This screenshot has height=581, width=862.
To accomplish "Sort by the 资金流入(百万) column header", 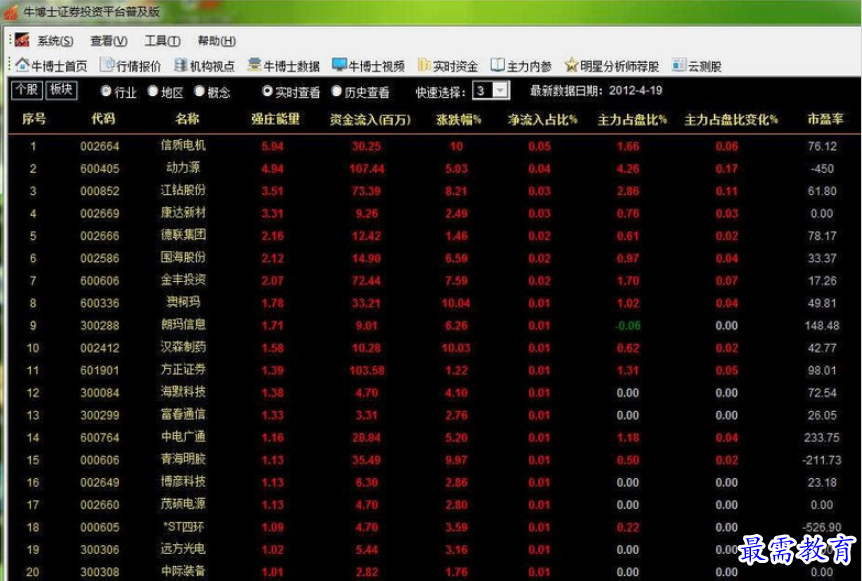I will coord(370,119).
